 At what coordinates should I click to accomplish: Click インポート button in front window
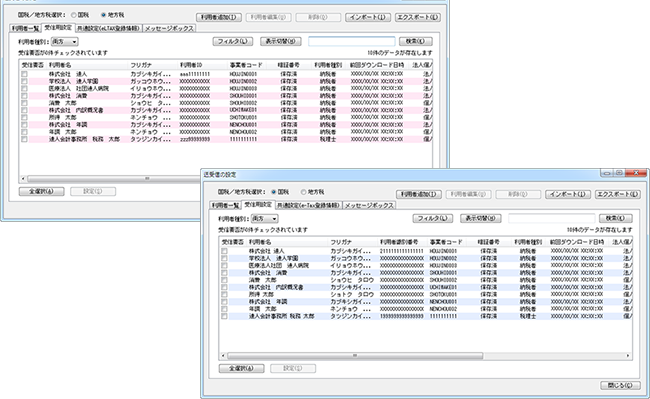568,194
